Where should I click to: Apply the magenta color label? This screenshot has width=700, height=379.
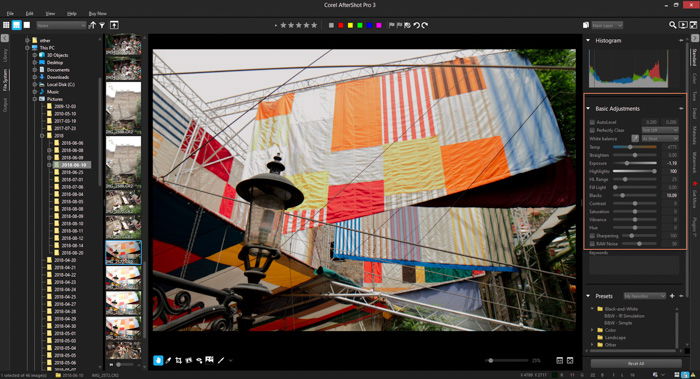379,25
